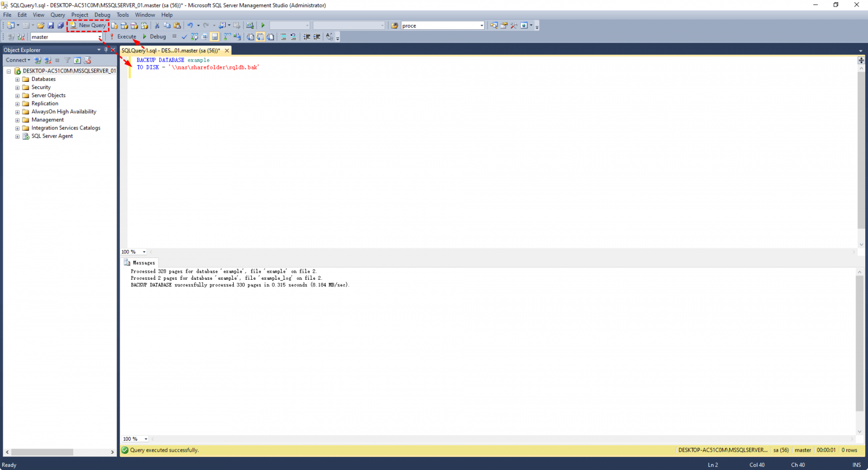Expand the Security folder node
The image size is (868, 470).
pos(17,87)
